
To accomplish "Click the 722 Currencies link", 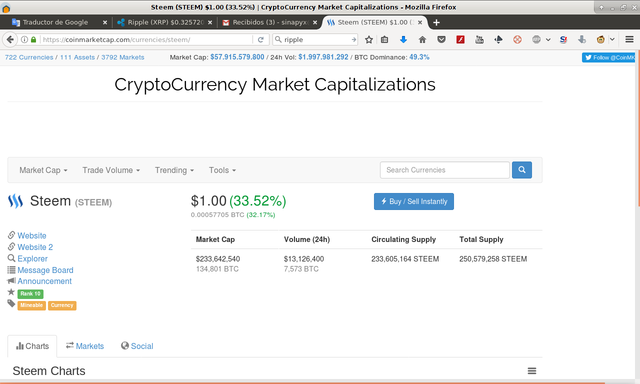I will 29,58.
